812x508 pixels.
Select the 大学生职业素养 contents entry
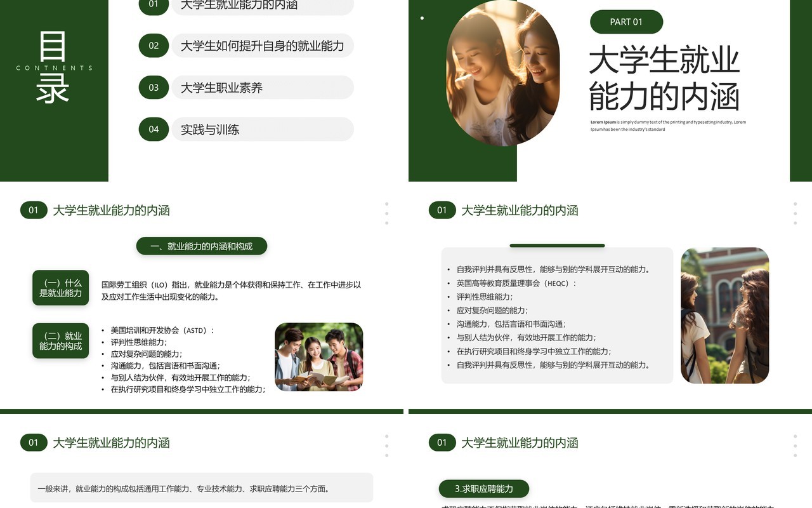[262, 88]
